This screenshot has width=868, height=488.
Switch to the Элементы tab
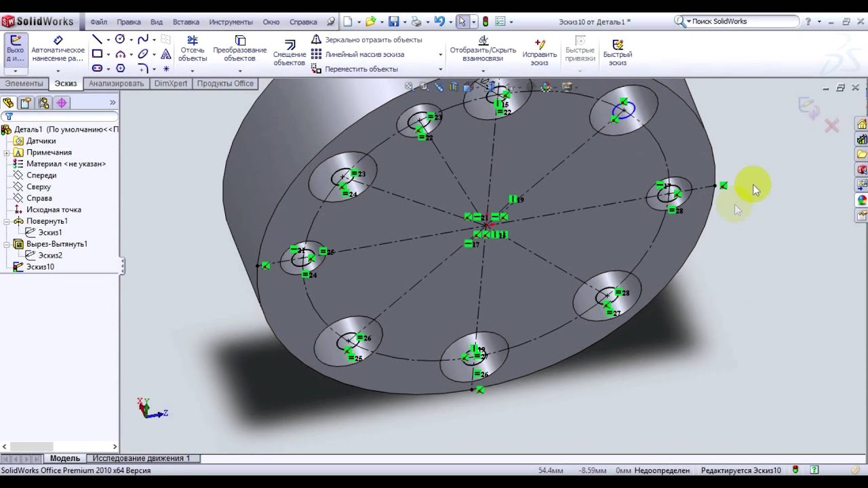click(x=24, y=83)
